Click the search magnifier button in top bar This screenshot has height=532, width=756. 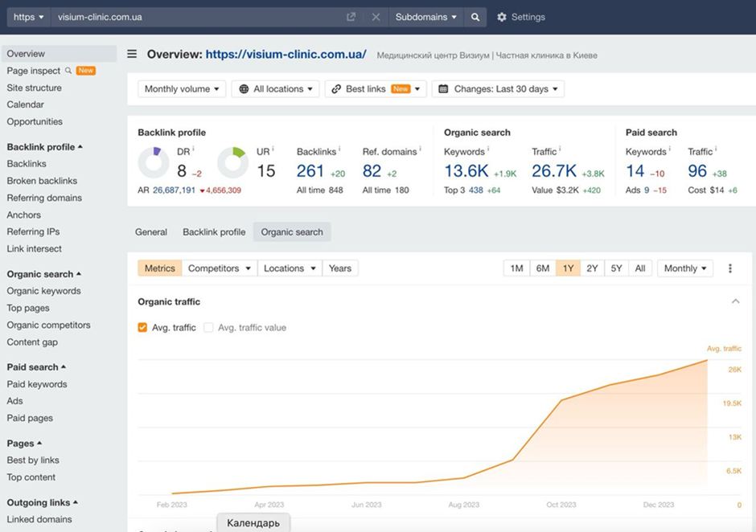475,17
